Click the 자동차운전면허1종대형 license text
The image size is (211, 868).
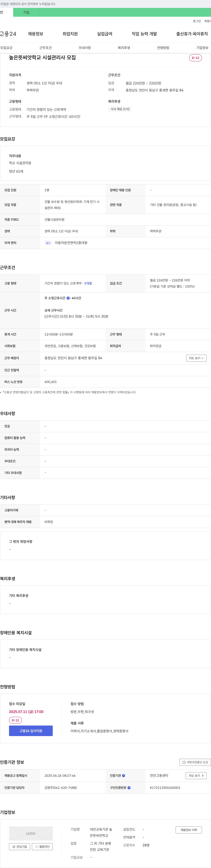coord(71,243)
